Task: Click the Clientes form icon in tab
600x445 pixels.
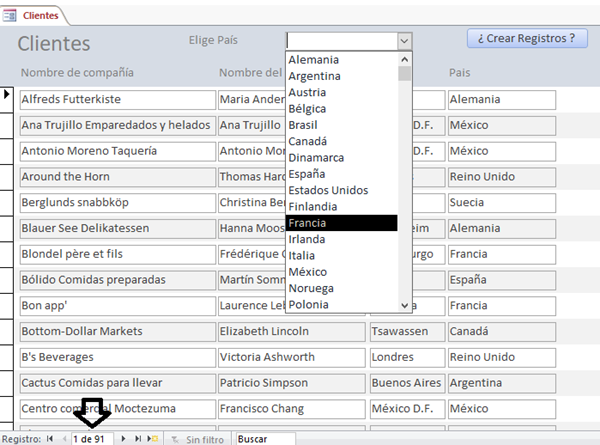Action: coord(10,16)
